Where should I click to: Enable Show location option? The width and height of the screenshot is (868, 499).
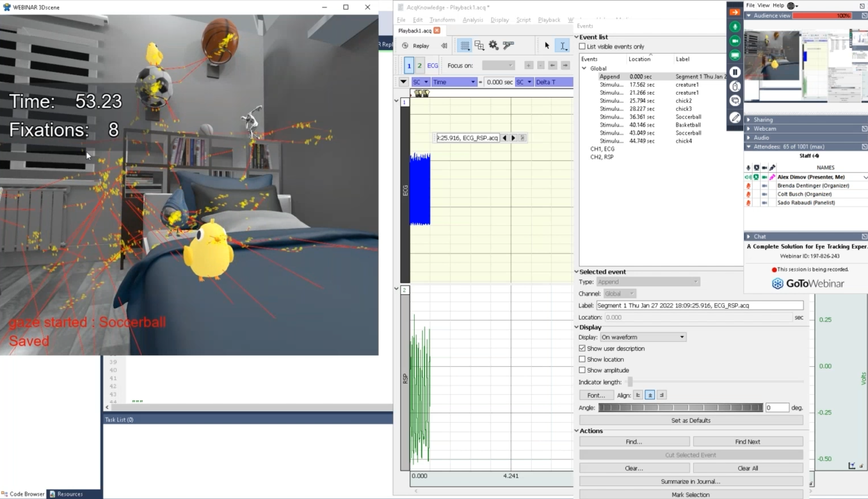583,359
